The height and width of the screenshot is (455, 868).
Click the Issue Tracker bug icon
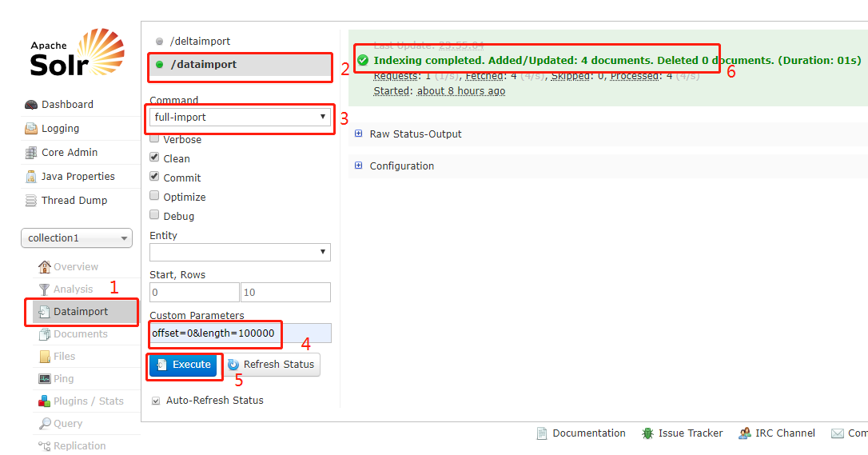coord(647,433)
